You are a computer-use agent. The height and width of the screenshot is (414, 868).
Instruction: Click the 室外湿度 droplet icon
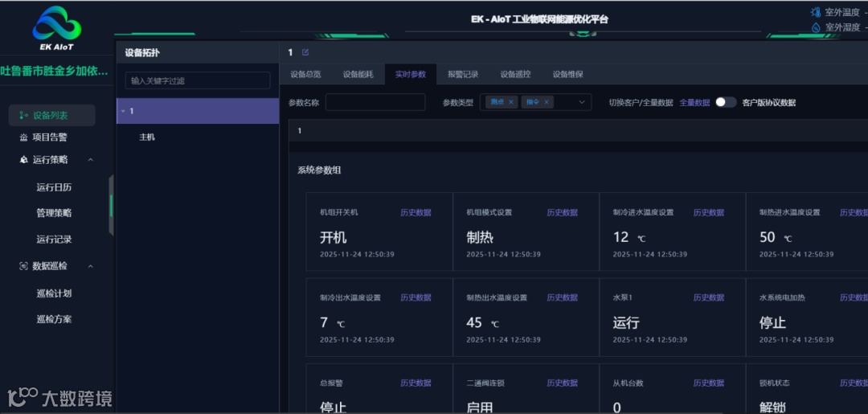pos(816,27)
